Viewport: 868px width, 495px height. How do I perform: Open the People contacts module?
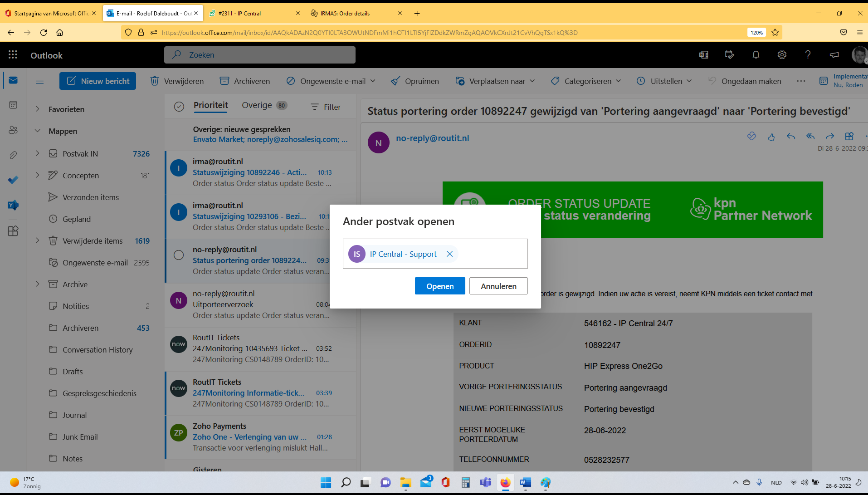pos(13,130)
